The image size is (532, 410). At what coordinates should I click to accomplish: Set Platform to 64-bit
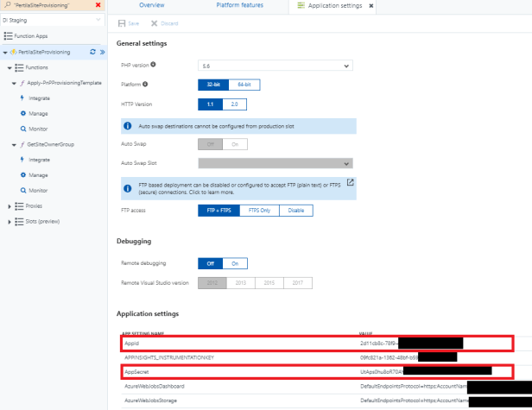coord(245,85)
